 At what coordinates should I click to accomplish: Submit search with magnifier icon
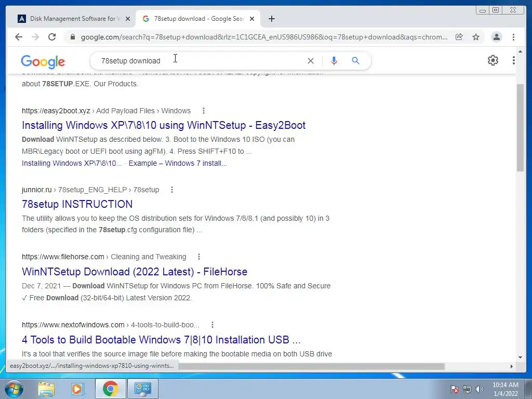[x=355, y=61]
